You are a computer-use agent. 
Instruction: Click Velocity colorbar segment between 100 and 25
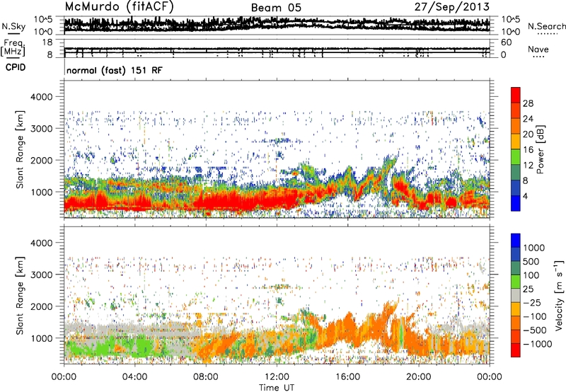pyautogui.click(x=516, y=282)
